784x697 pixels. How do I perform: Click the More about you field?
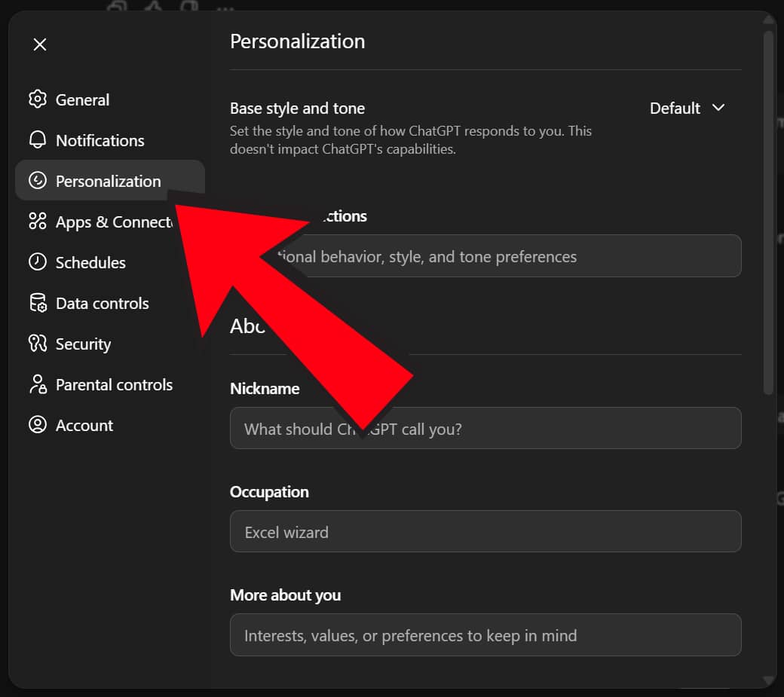[485, 635]
